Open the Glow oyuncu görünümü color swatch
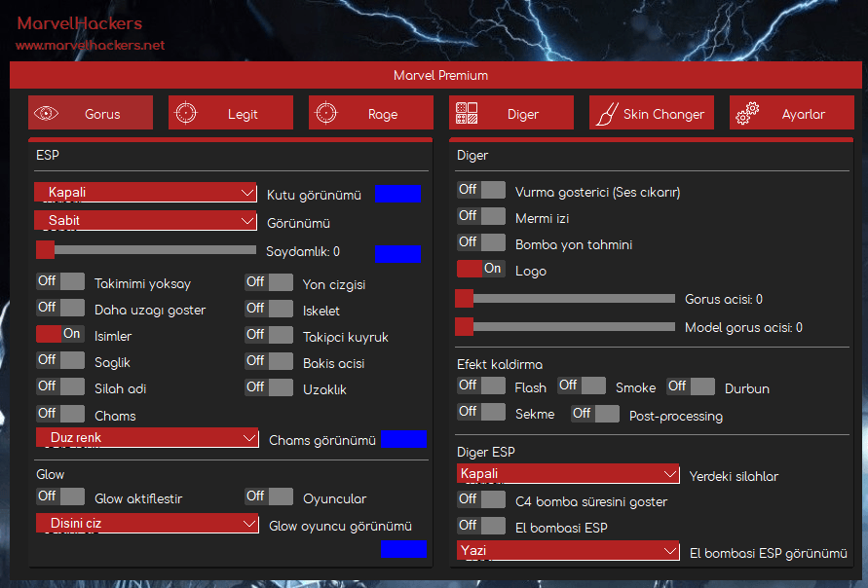 click(x=403, y=549)
